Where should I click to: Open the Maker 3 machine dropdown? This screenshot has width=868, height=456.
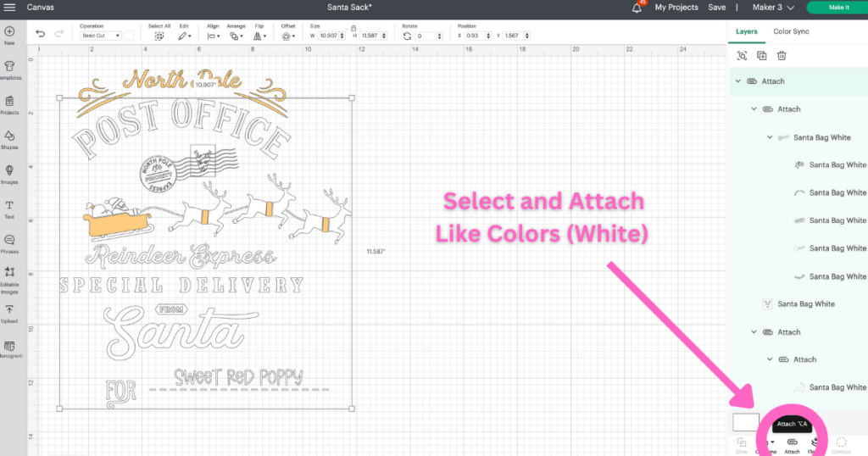[773, 7]
